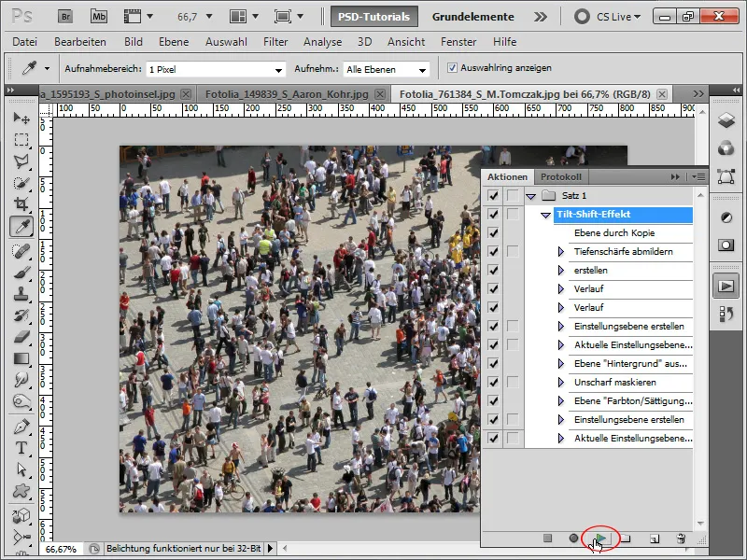Select the Path Selection tool
The width and height of the screenshot is (747, 560).
point(21,469)
